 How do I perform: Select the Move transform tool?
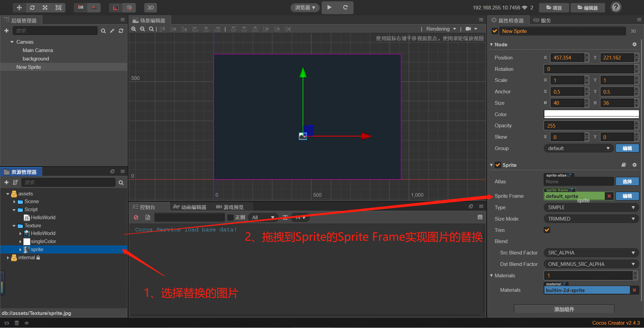(x=19, y=7)
